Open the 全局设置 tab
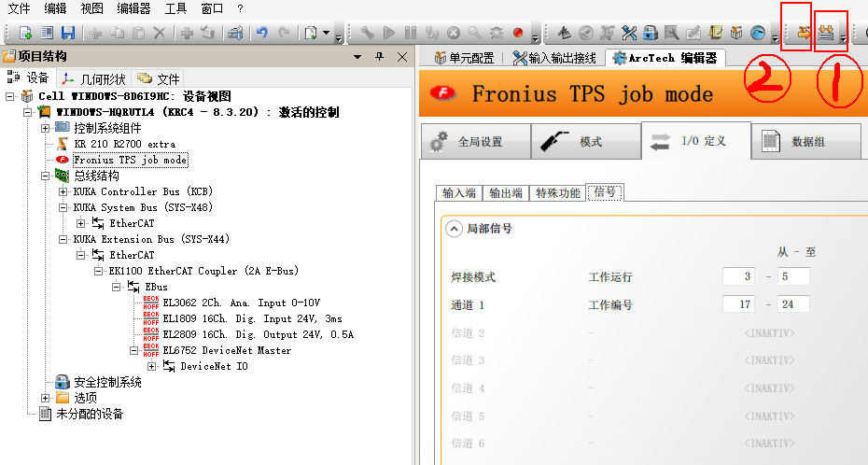868x465 pixels. pos(475,142)
